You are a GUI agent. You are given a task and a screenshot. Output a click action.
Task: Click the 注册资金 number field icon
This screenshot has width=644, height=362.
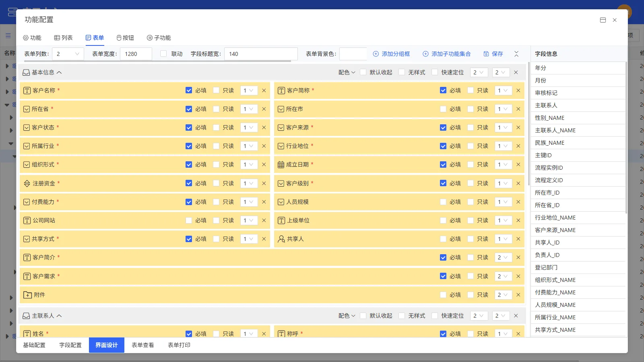[27, 183]
